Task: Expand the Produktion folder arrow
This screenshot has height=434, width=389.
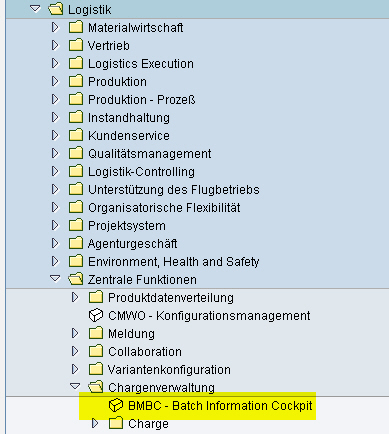Action: coord(55,81)
